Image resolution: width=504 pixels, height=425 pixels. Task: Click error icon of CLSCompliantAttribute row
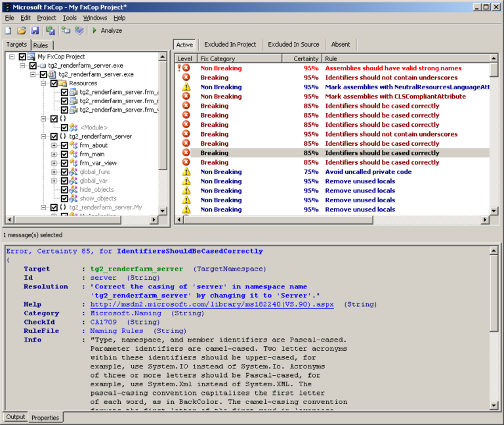186,96
